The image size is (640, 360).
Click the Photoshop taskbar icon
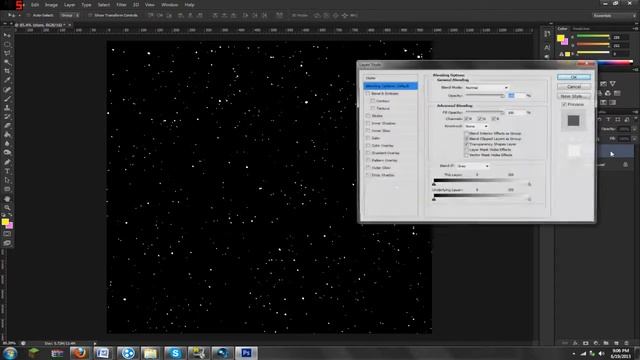[246, 353]
